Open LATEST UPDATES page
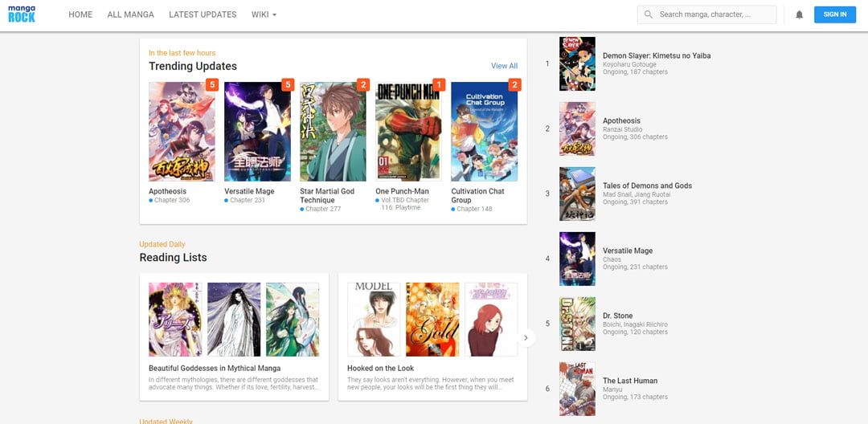The image size is (868, 424). coord(203,14)
